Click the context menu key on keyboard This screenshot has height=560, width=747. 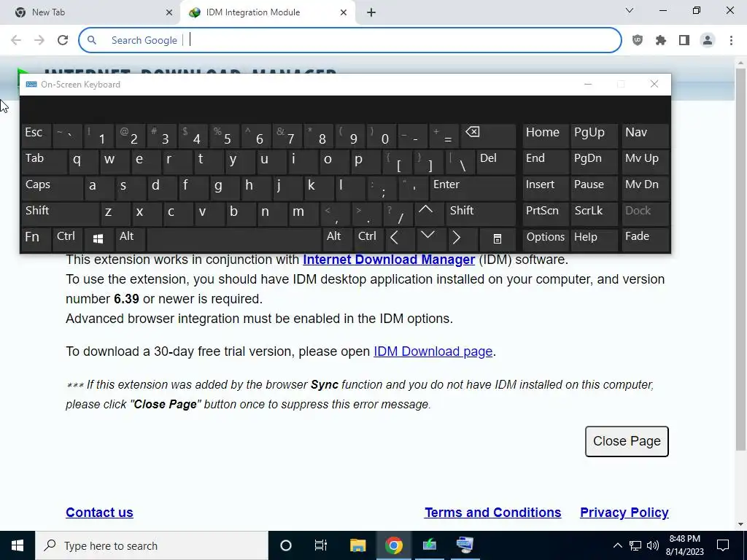coord(497,239)
